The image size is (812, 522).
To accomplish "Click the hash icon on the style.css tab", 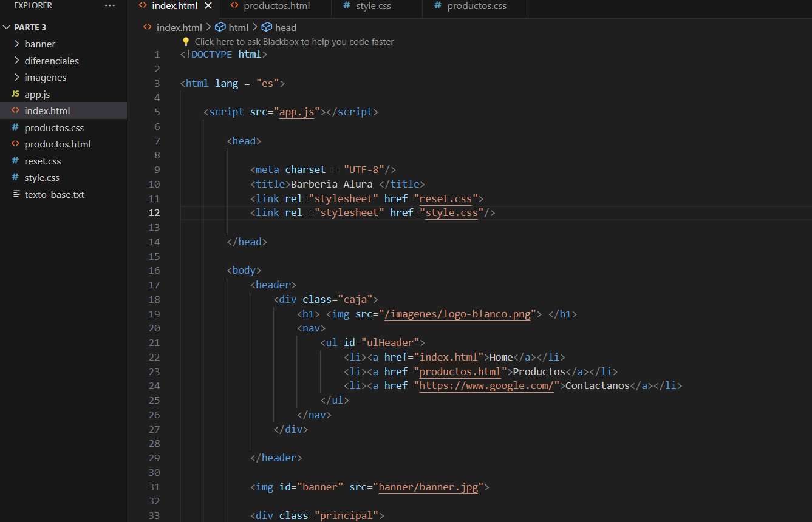I will coord(347,5).
